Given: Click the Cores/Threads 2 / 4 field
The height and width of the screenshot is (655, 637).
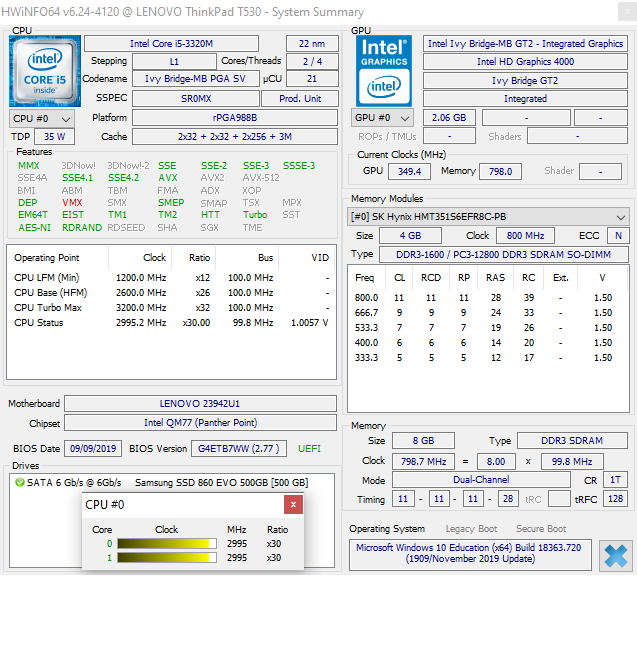Looking at the screenshot, I should click(x=312, y=61).
